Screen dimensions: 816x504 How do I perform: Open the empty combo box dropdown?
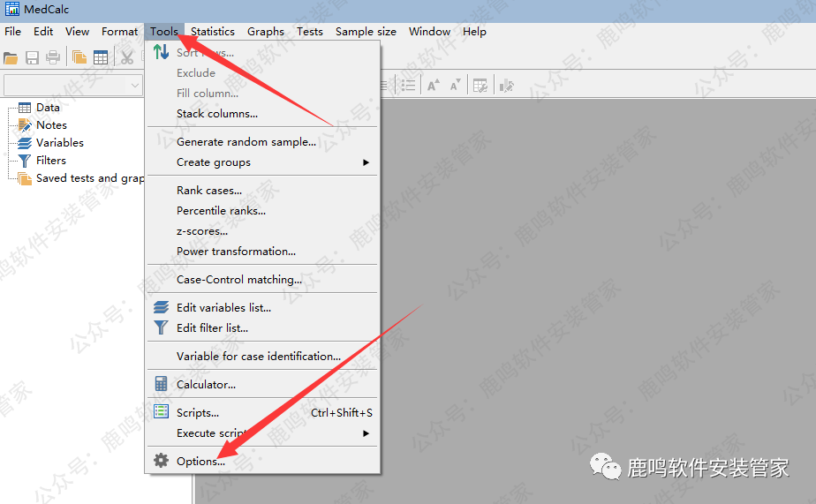[135, 86]
